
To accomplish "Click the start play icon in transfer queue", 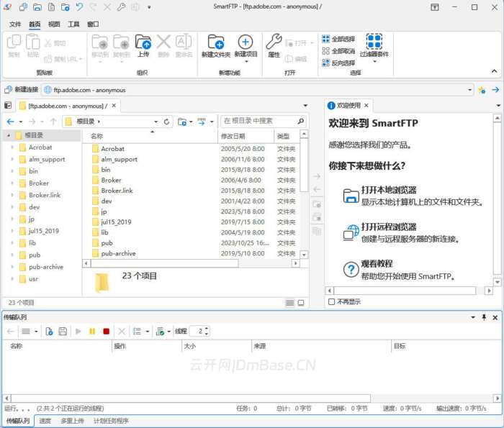I will [x=78, y=332].
